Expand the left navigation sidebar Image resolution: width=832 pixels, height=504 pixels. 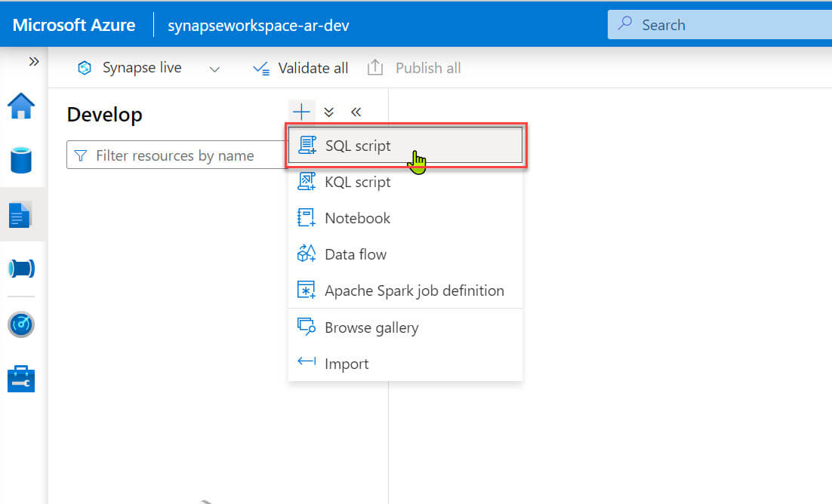pos(34,62)
